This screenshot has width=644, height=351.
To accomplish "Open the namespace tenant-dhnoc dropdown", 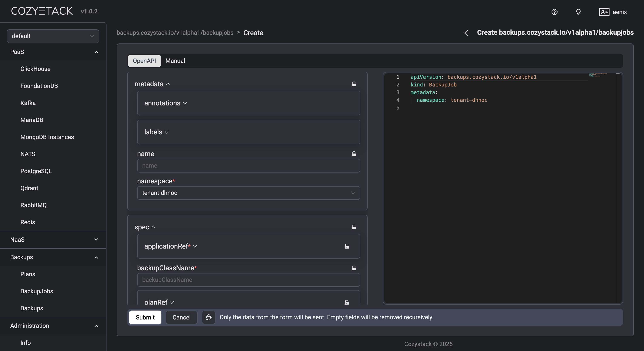I will tap(248, 193).
